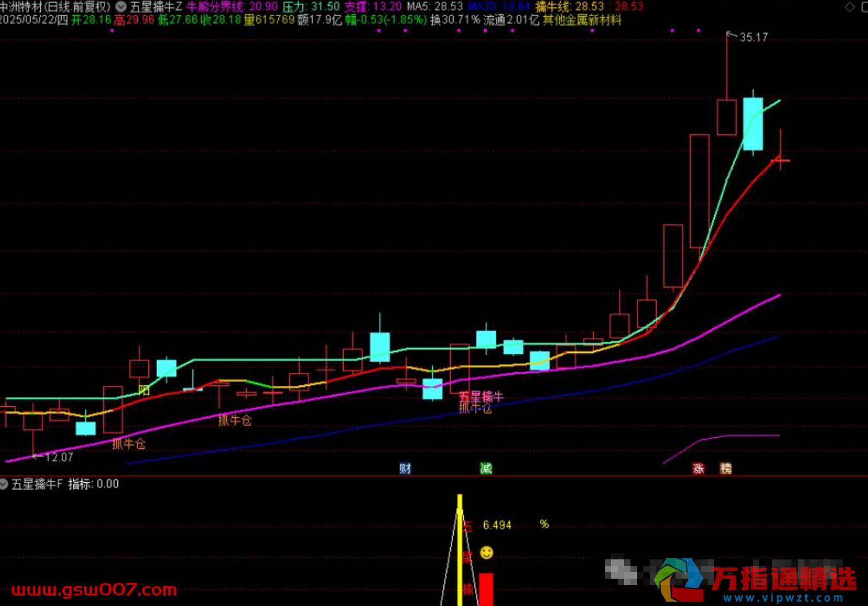Click the blue MA30 readout
The image size is (868, 606).
click(499, 7)
